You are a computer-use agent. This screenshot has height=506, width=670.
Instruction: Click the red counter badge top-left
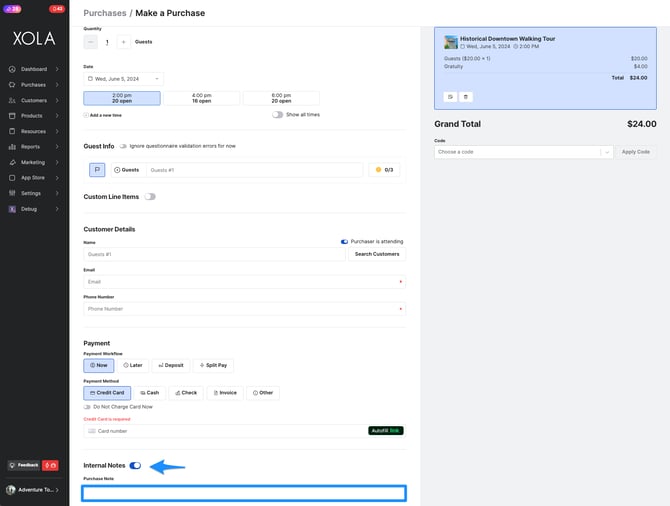click(56, 9)
